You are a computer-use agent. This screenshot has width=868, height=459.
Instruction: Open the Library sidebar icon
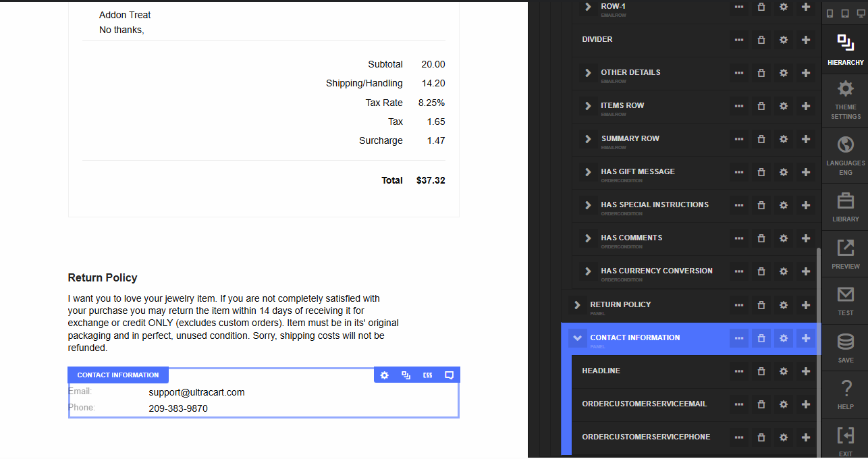click(x=845, y=207)
